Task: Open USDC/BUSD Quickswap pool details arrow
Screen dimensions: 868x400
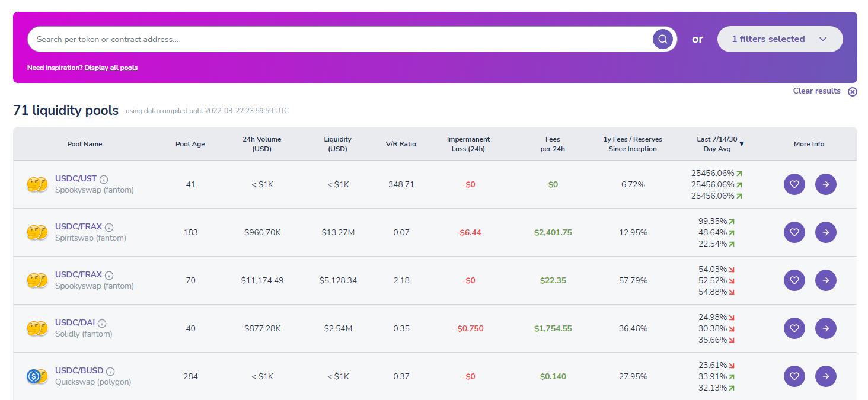Action: pyautogui.click(x=826, y=376)
